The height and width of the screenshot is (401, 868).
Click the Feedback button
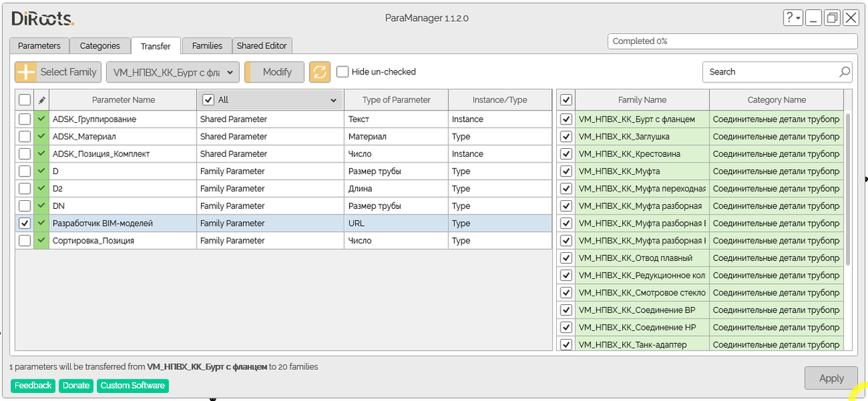33,386
